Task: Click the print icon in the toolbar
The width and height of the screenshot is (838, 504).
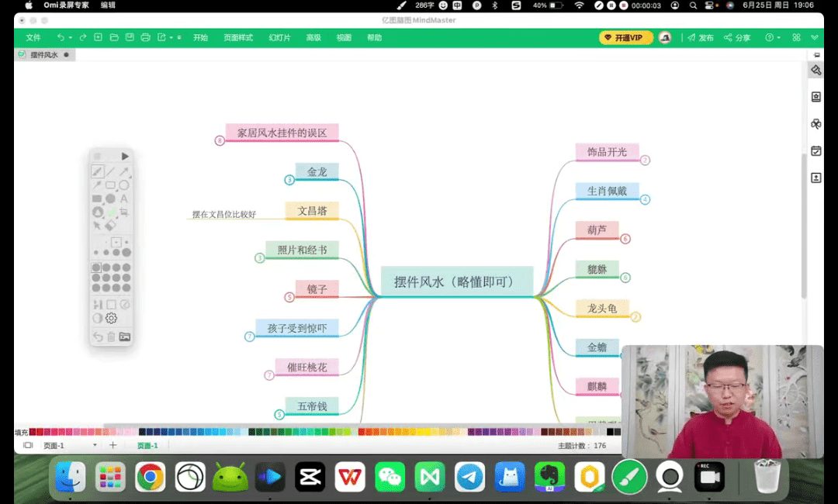Action: (145, 37)
